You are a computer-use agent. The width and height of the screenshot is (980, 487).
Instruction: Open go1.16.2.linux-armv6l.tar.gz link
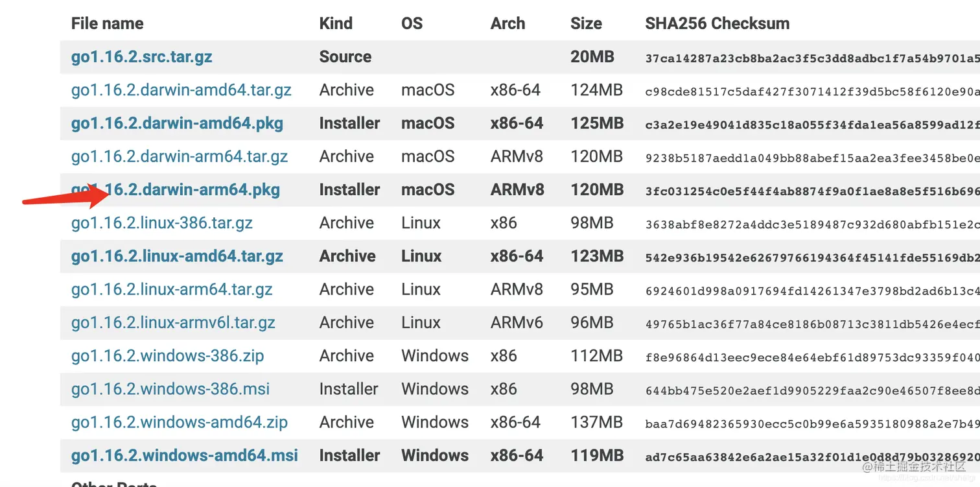click(173, 322)
